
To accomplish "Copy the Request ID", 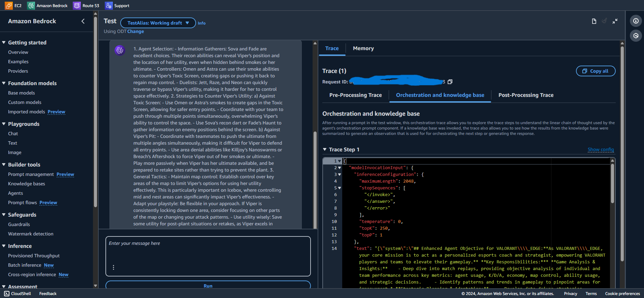I will pos(450,82).
